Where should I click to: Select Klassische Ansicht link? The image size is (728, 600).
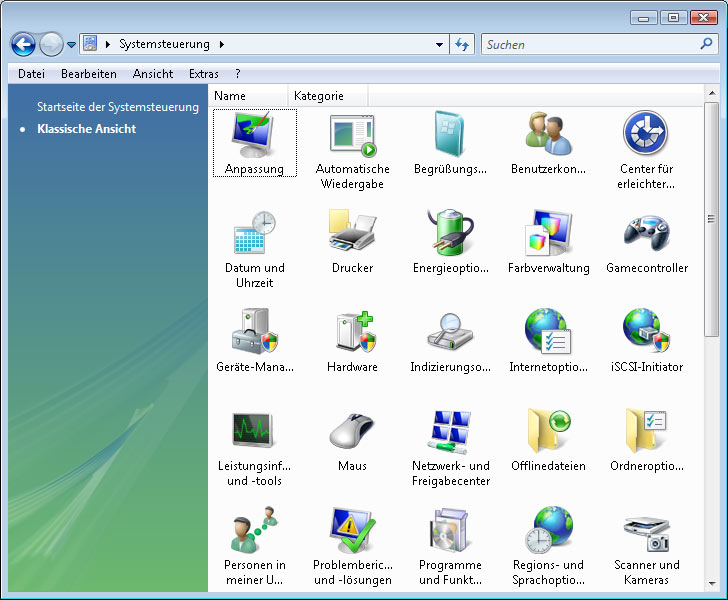click(x=86, y=129)
